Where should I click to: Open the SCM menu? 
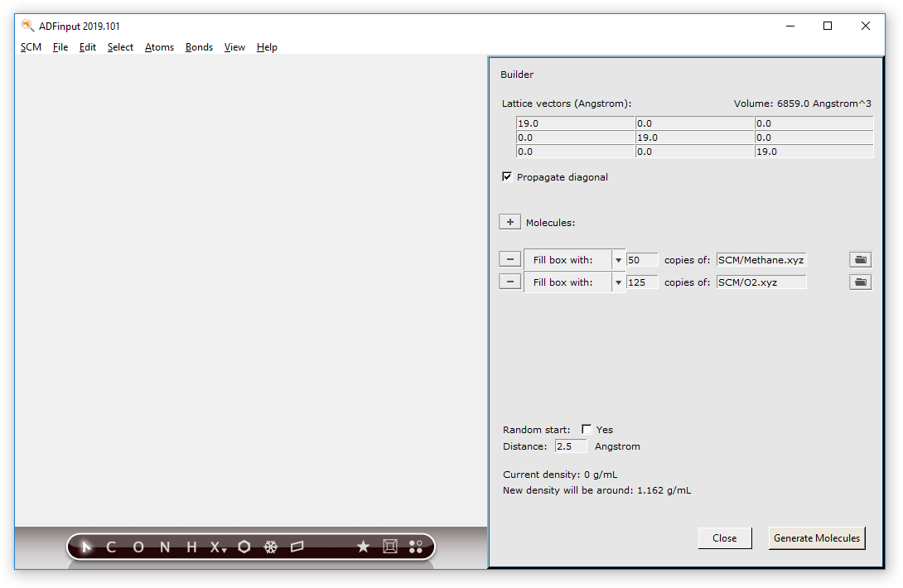(x=31, y=47)
